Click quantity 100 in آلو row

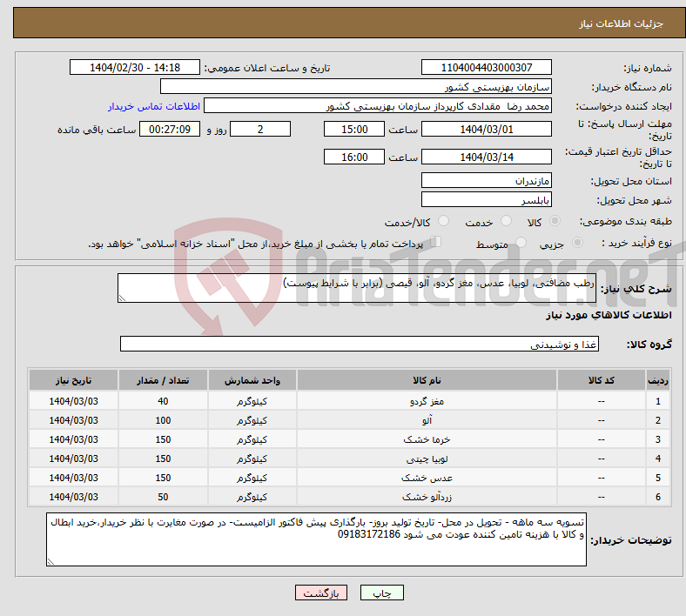(x=163, y=420)
